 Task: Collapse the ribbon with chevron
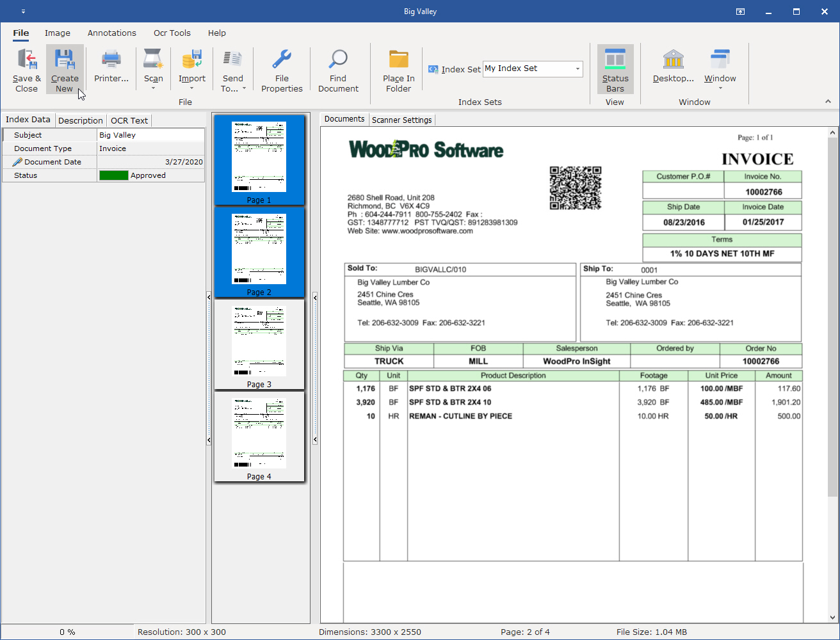[x=828, y=102]
